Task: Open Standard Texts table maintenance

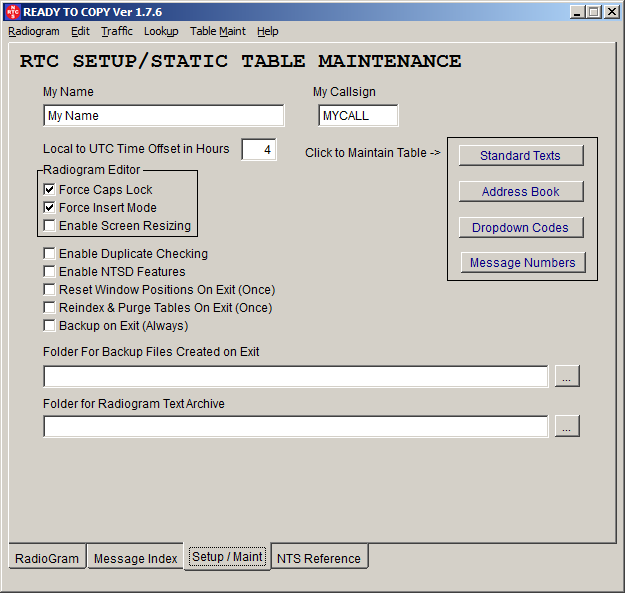Action: click(521, 155)
